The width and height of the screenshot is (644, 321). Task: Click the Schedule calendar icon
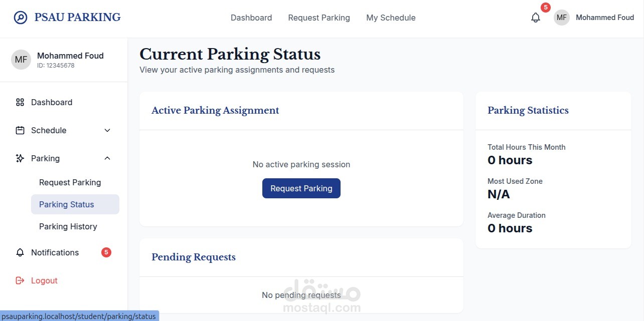click(x=20, y=130)
